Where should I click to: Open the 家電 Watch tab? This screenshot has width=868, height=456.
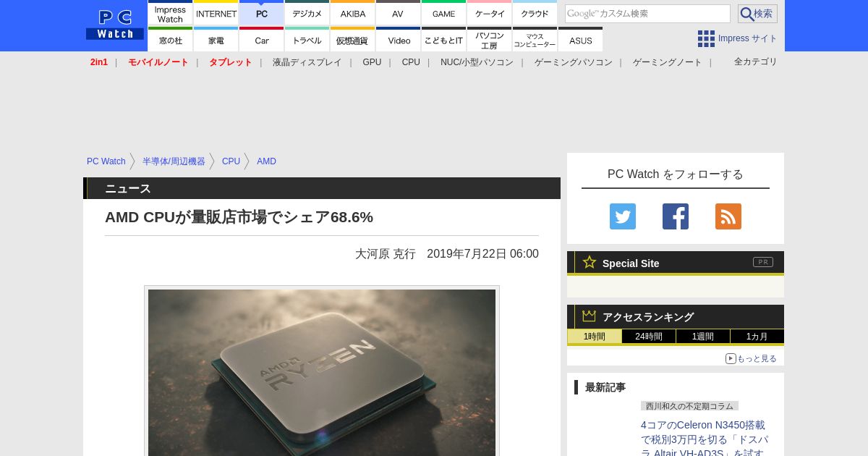216,39
